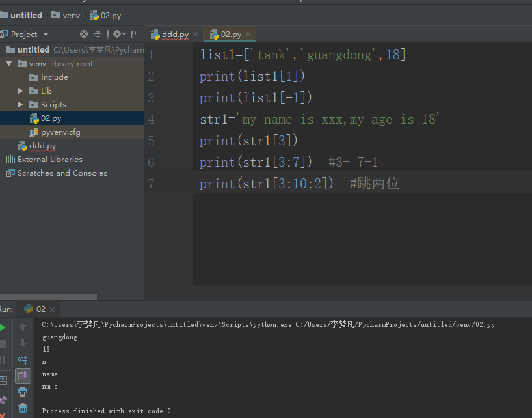This screenshot has width=532, height=418.
Task: Hide the Project tool window
Action: [135, 34]
